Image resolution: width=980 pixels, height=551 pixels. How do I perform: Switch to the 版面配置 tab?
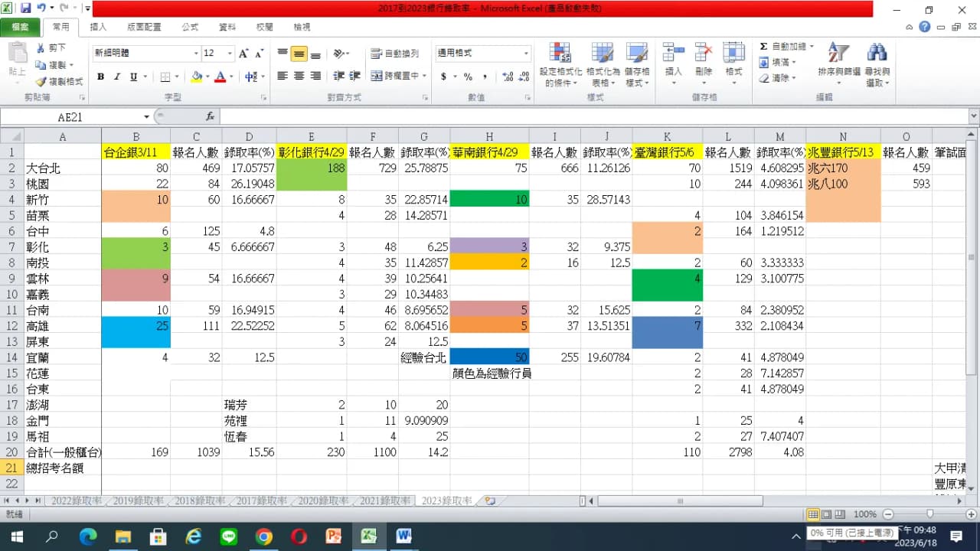tap(144, 27)
